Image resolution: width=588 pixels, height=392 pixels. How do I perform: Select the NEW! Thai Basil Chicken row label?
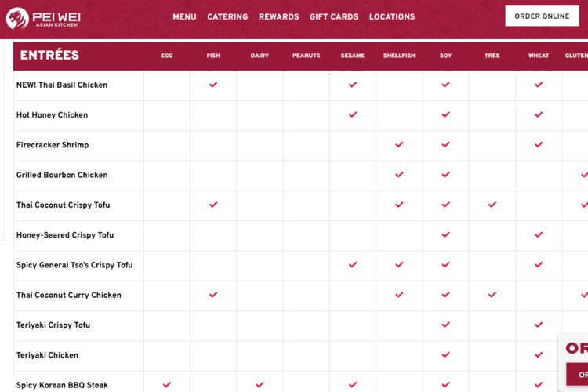(62, 85)
